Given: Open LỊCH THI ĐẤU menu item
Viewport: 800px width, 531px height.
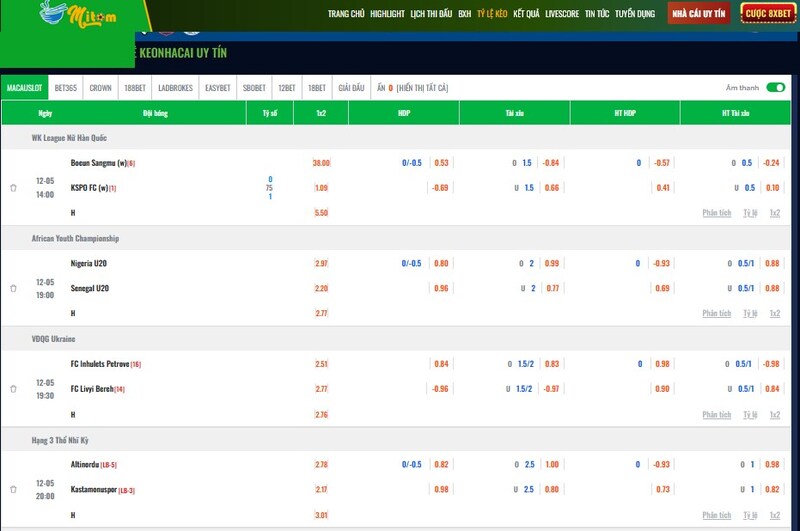Looking at the screenshot, I should [431, 14].
